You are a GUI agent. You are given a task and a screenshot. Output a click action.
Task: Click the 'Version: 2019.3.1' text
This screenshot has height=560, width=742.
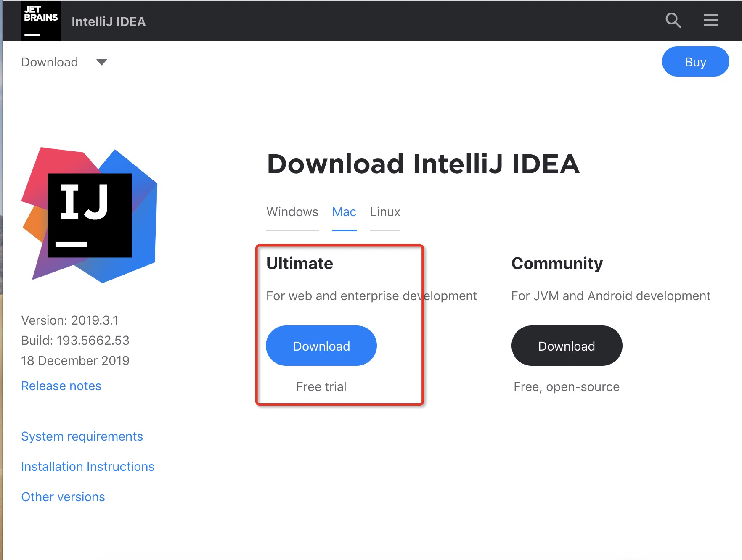click(x=70, y=320)
